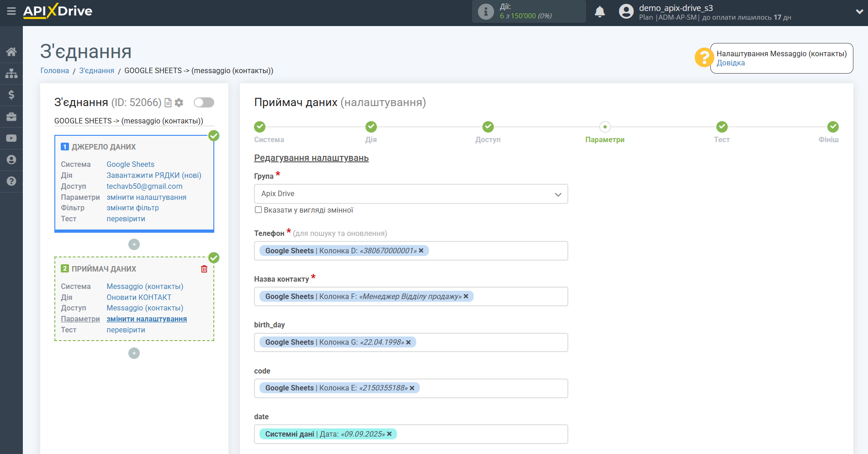The width and height of the screenshot is (868, 454).
Task: Click the notifications bell icon
Action: point(599,12)
